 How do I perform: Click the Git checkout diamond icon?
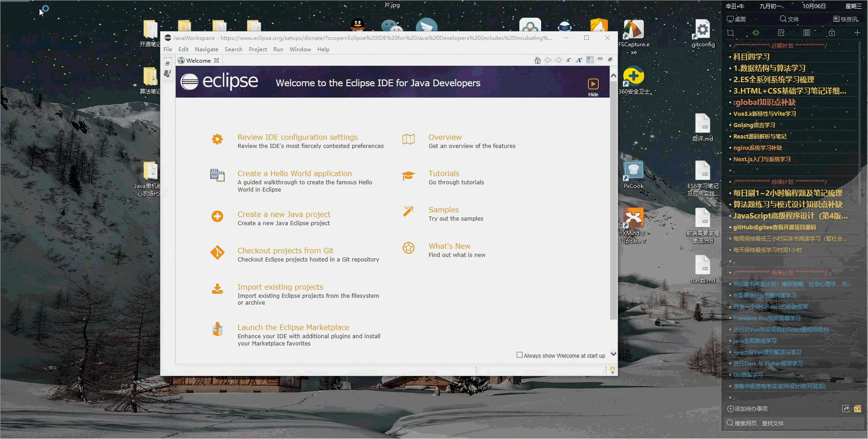click(217, 252)
